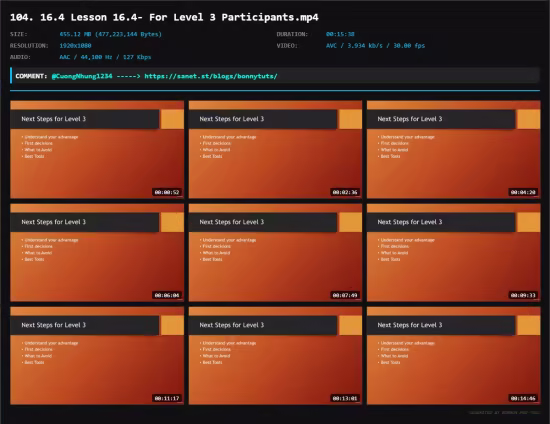
Task: Click the thumbnail frame at 00:00:52
Action: [x=97, y=149]
